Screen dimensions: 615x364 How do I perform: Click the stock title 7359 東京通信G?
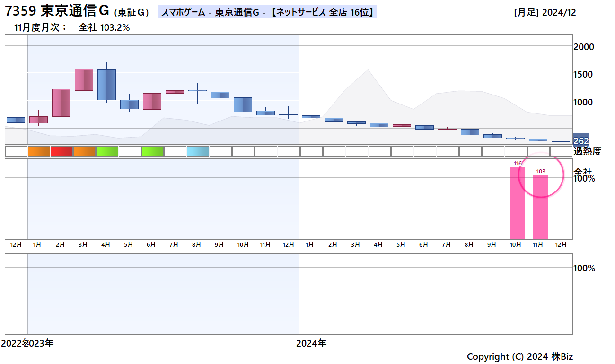click(x=57, y=10)
